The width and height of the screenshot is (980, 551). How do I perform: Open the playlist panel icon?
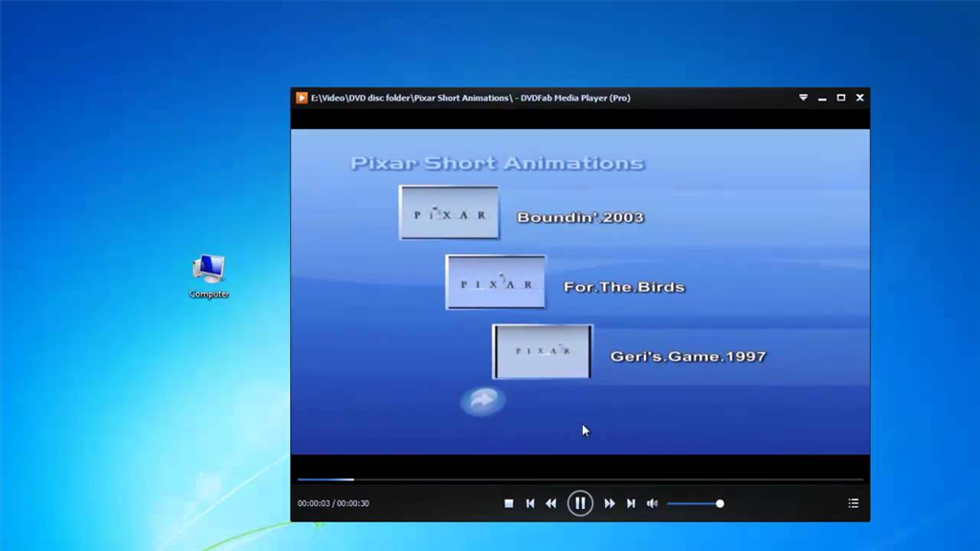pyautogui.click(x=853, y=503)
